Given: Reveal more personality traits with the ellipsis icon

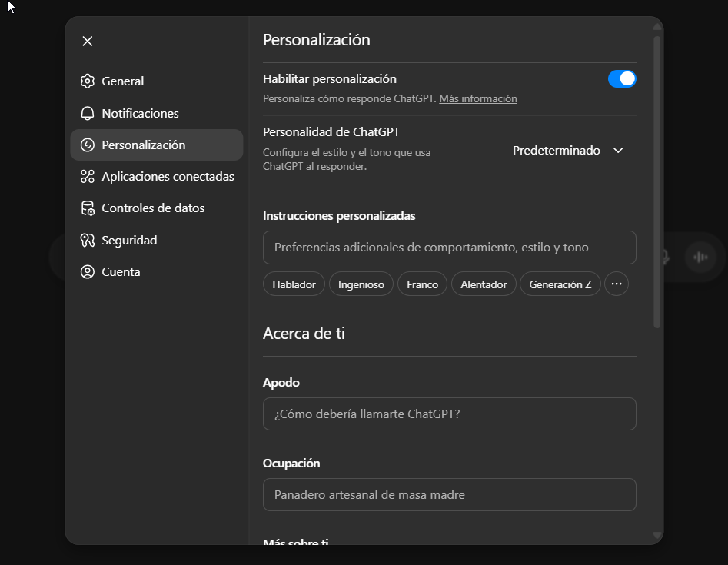Looking at the screenshot, I should tap(617, 284).
